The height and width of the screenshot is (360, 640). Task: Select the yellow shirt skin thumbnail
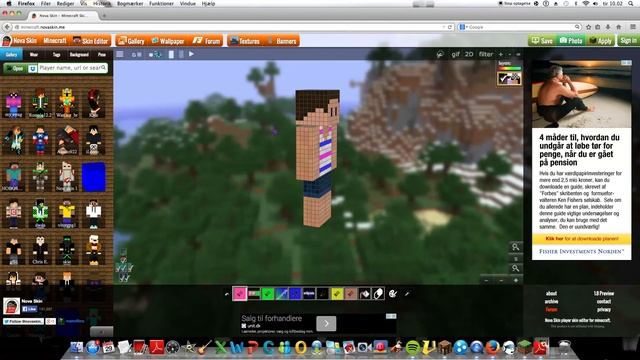(x=67, y=213)
